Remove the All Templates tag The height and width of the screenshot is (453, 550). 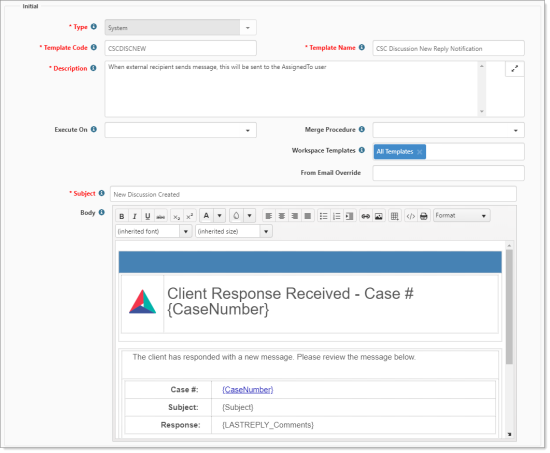point(420,152)
